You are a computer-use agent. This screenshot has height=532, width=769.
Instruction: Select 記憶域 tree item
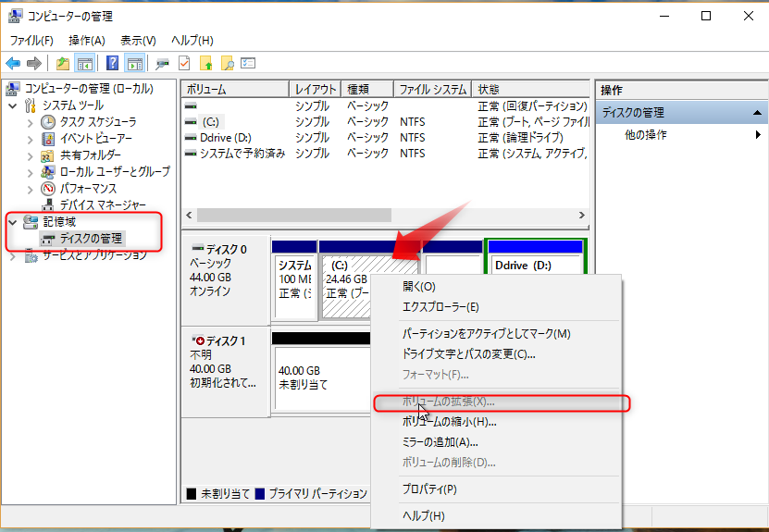pos(59,222)
